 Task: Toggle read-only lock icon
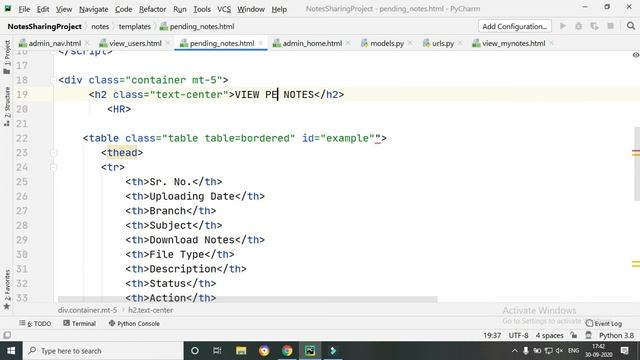coord(574,336)
